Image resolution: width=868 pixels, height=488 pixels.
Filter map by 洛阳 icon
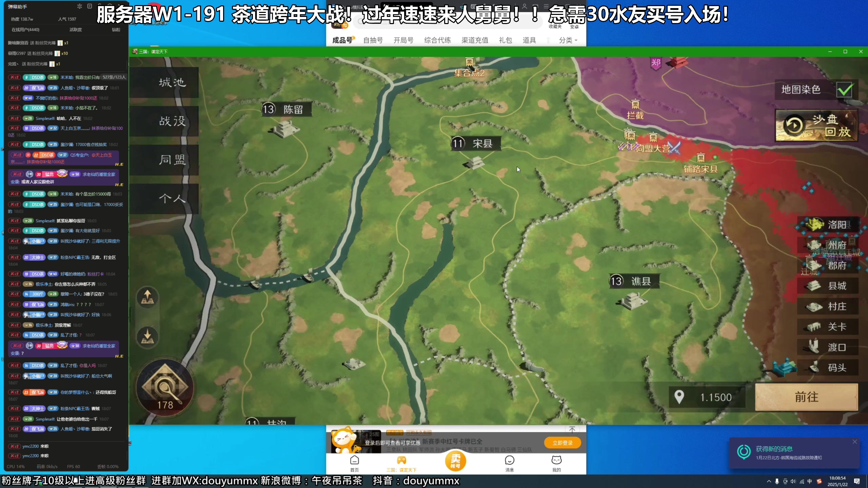[828, 224]
